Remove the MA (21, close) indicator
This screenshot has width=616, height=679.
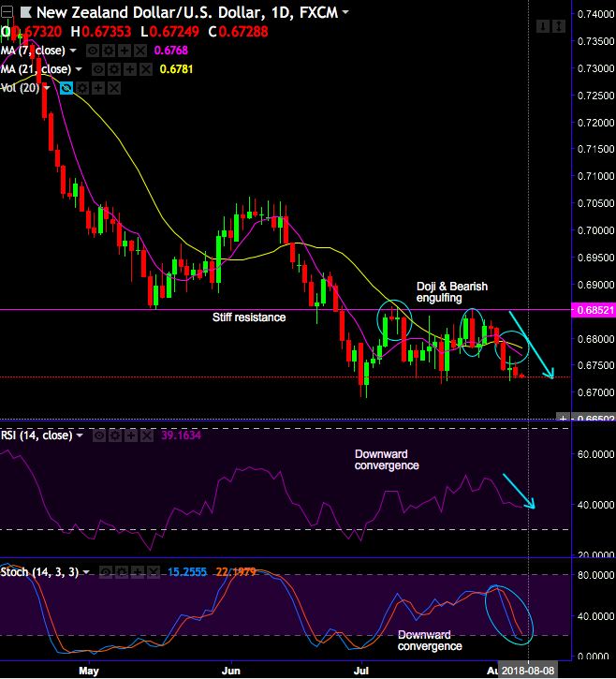[x=146, y=69]
